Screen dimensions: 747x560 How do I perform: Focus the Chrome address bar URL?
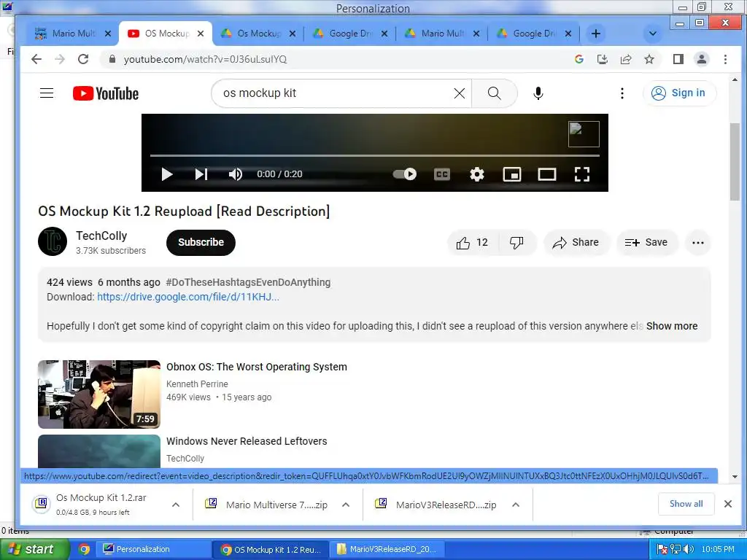coord(205,59)
